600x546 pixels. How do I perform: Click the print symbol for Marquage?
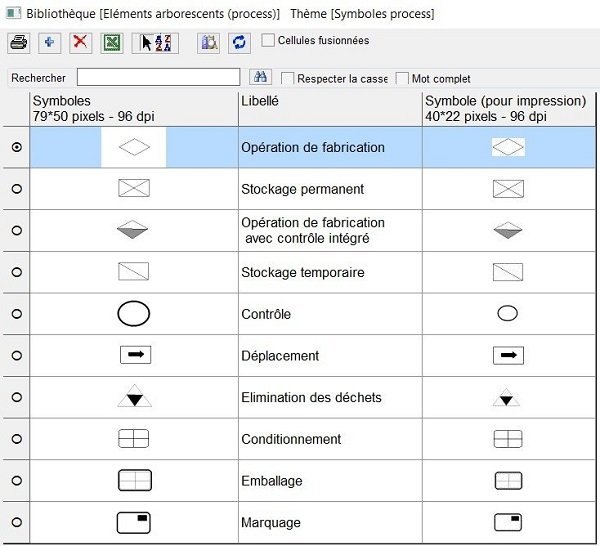(x=508, y=523)
